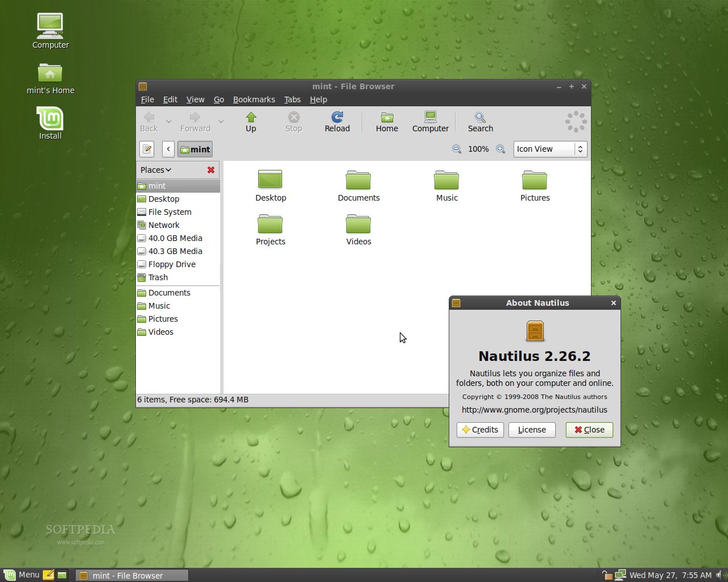Open the Documents folder icon in main pane
Viewport: 728px width, 582px height.
pyautogui.click(x=358, y=186)
